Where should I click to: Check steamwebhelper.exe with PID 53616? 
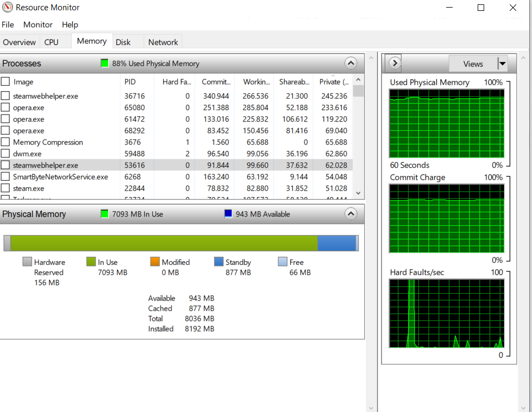tap(5, 165)
